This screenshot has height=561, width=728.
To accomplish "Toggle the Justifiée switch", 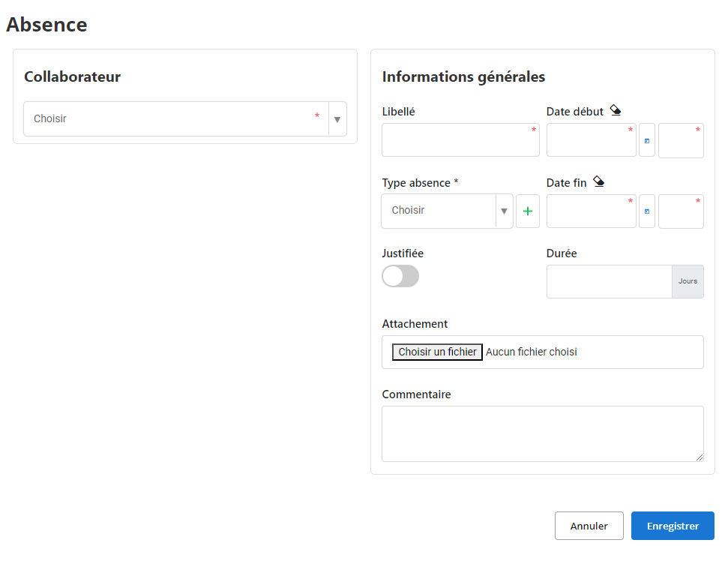I will (x=400, y=276).
